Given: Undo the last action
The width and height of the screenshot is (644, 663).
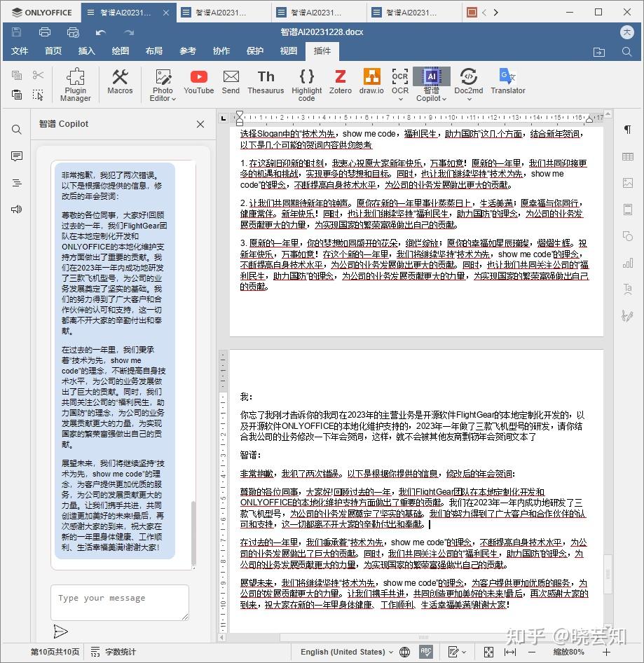Looking at the screenshot, I should (101, 32).
